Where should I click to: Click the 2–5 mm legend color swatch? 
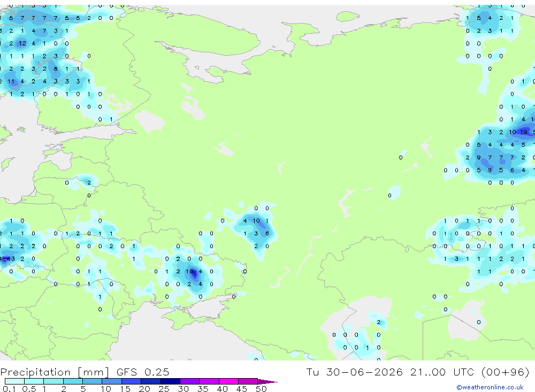[x=73, y=381]
